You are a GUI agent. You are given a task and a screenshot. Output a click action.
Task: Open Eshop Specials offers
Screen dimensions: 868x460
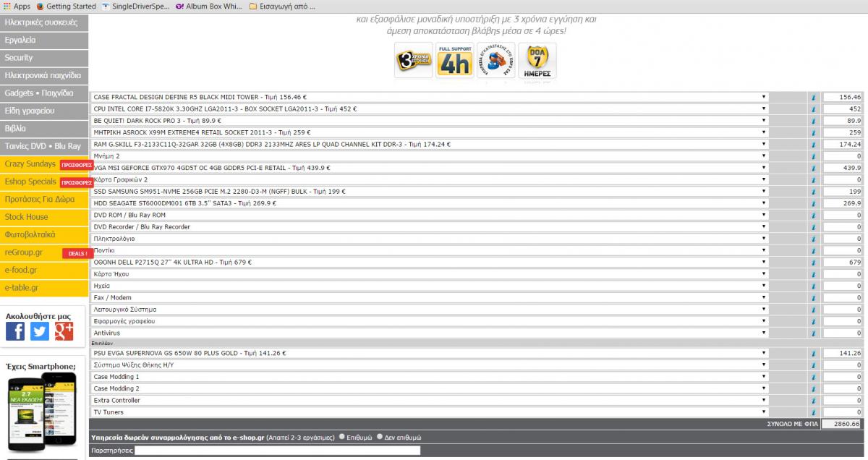44,182
